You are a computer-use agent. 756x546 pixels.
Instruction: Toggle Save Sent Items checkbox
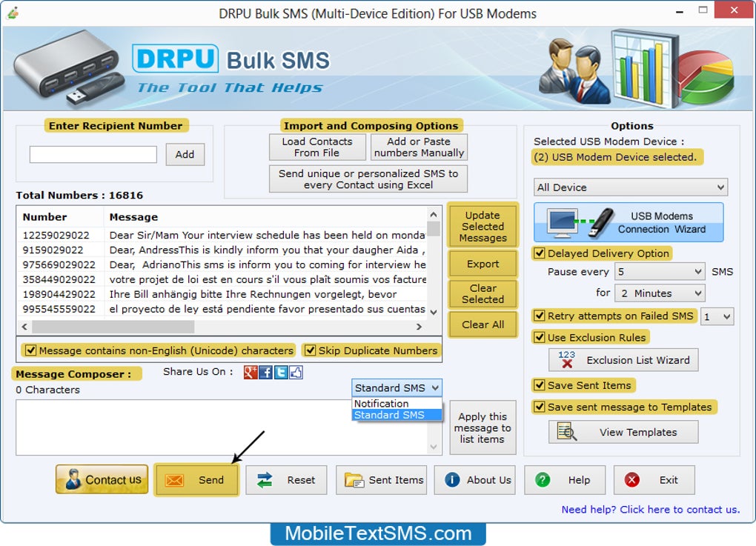540,385
